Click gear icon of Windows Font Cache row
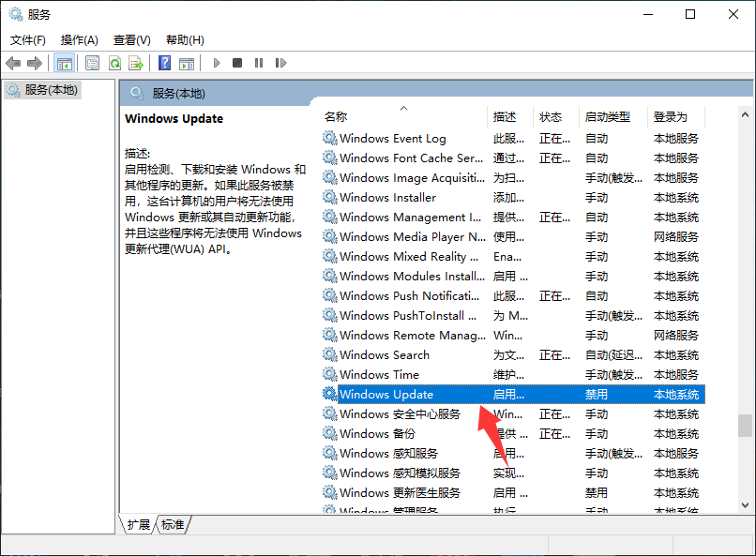Screen dimensions: 756x556 pos(330,158)
